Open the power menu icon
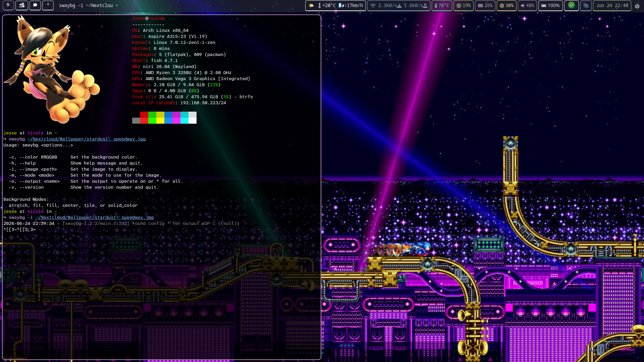Screen dimensions: 644x362 tap(637, 5)
